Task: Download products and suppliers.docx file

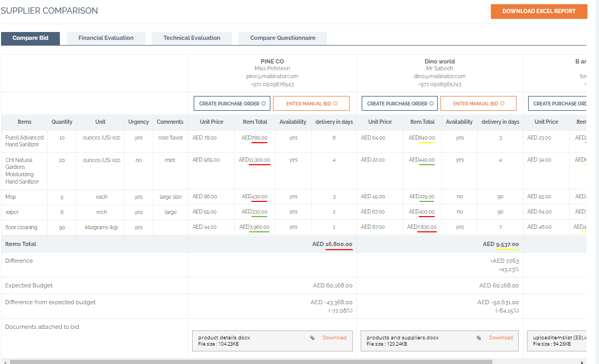Action: (501, 338)
